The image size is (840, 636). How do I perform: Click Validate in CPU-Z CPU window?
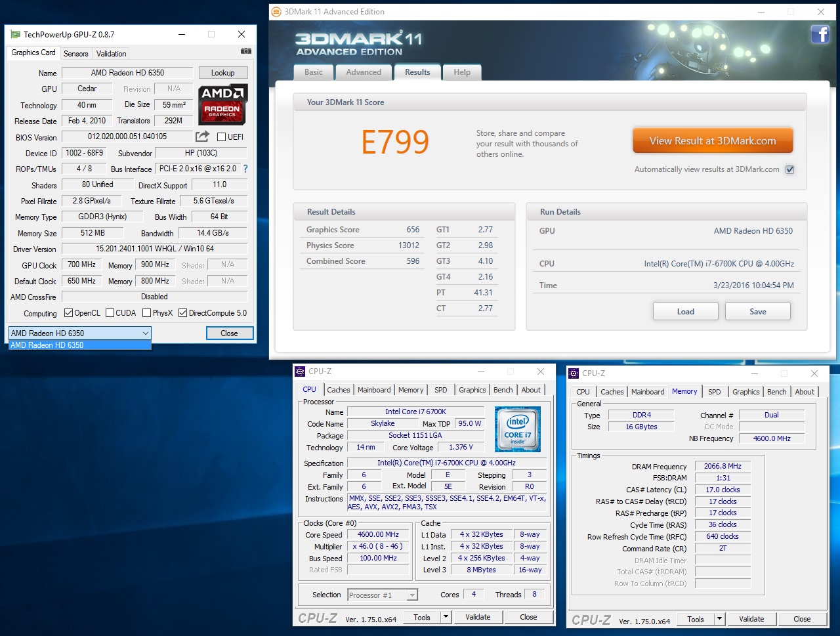pyautogui.click(x=478, y=617)
